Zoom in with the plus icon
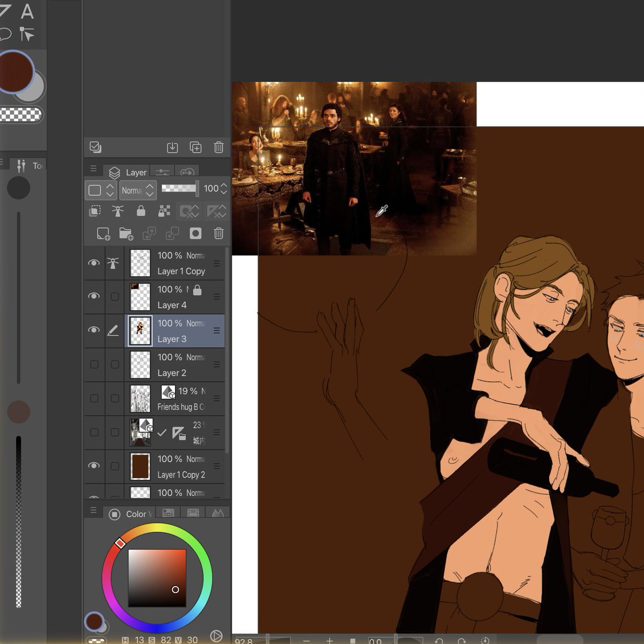This screenshot has height=644, width=644. coord(330,640)
